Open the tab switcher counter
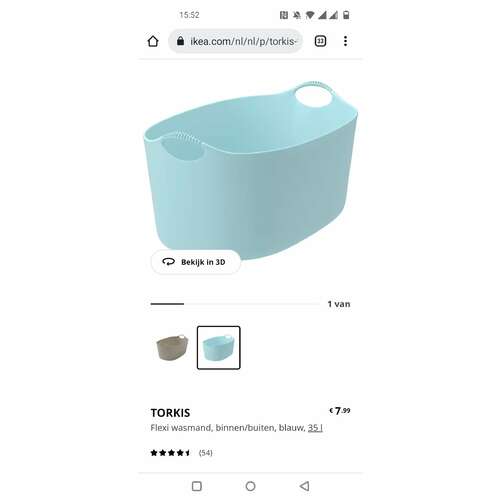This screenshot has height=500, width=500. tap(320, 41)
